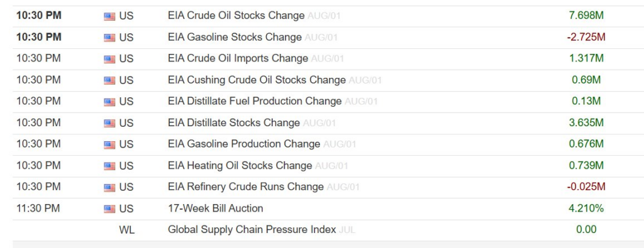Click the 7.698M crude stocks value

[x=586, y=16]
